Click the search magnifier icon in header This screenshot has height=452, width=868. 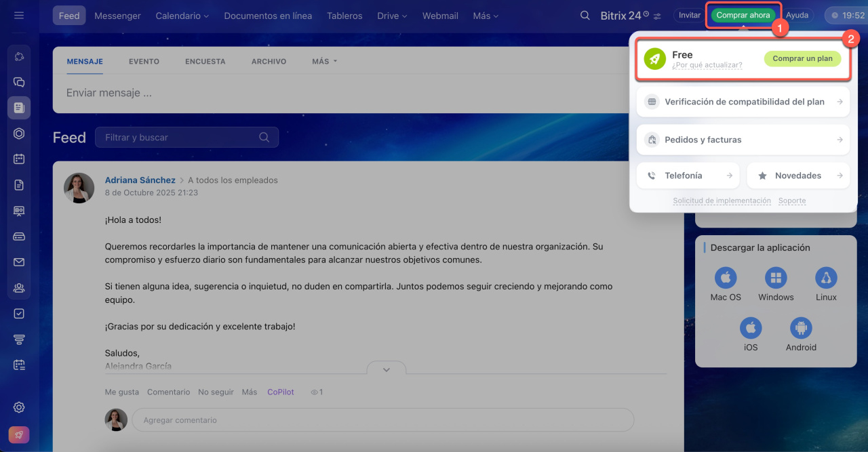[x=585, y=16]
